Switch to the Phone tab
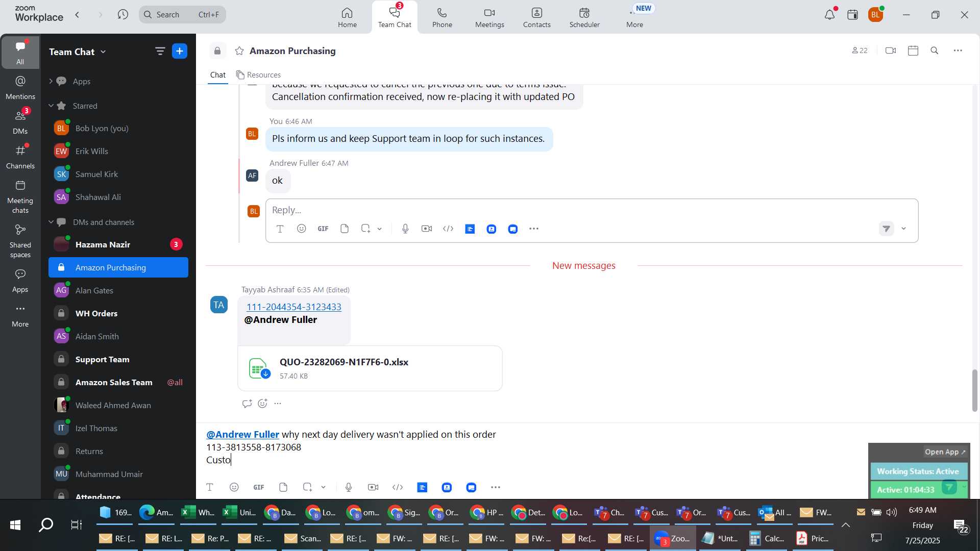980x551 pixels. pos(442,17)
